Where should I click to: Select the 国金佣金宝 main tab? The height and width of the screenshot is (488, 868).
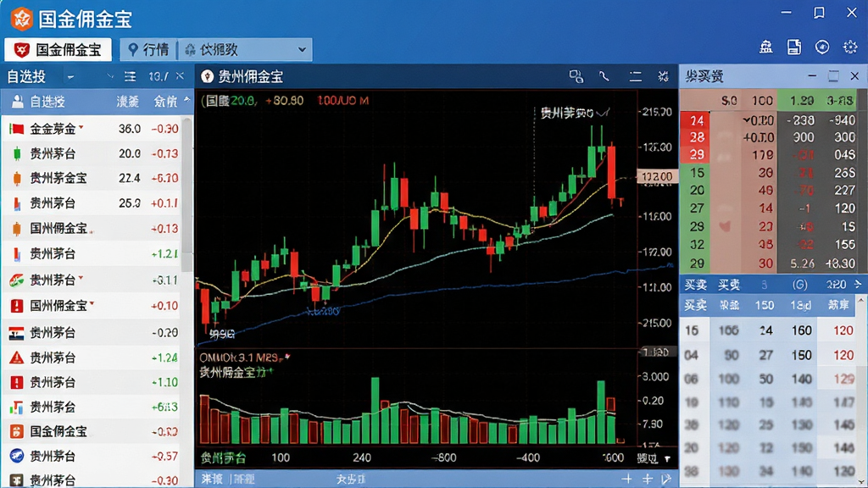pyautogui.click(x=58, y=50)
